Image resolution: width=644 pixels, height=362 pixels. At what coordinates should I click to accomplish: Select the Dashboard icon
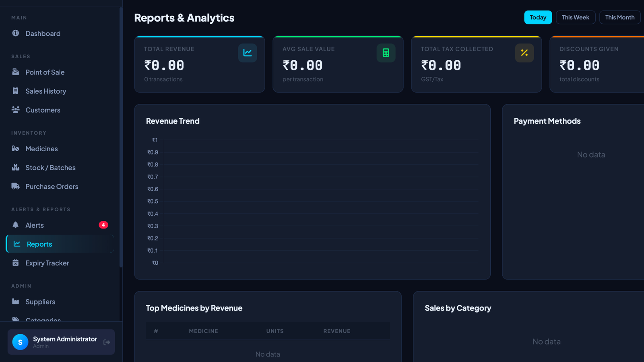15,33
